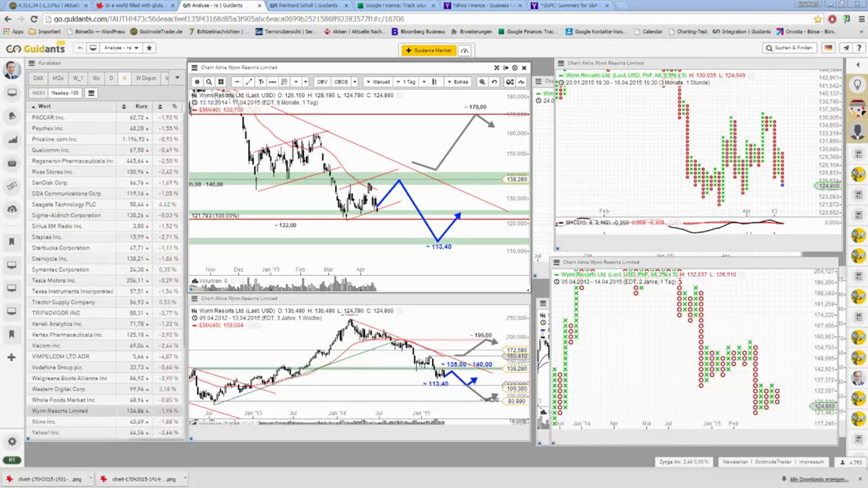Click the chart toolbar search magnifier icon

point(209,82)
